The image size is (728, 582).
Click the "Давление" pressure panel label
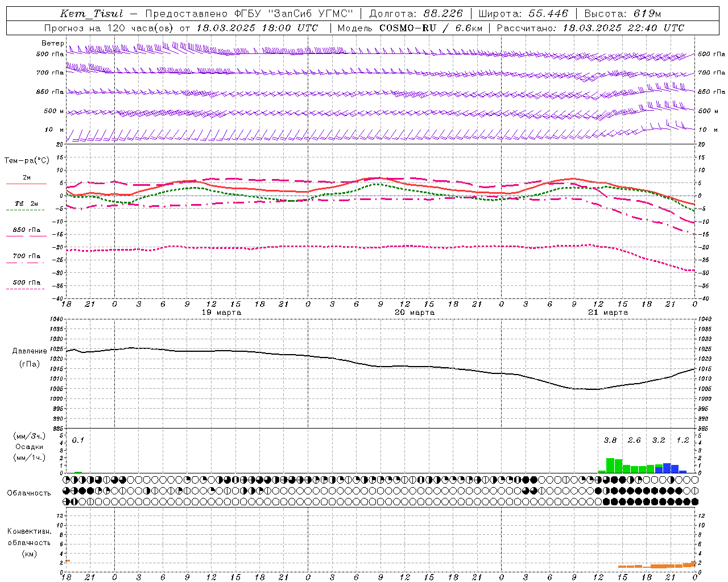[x=29, y=351]
